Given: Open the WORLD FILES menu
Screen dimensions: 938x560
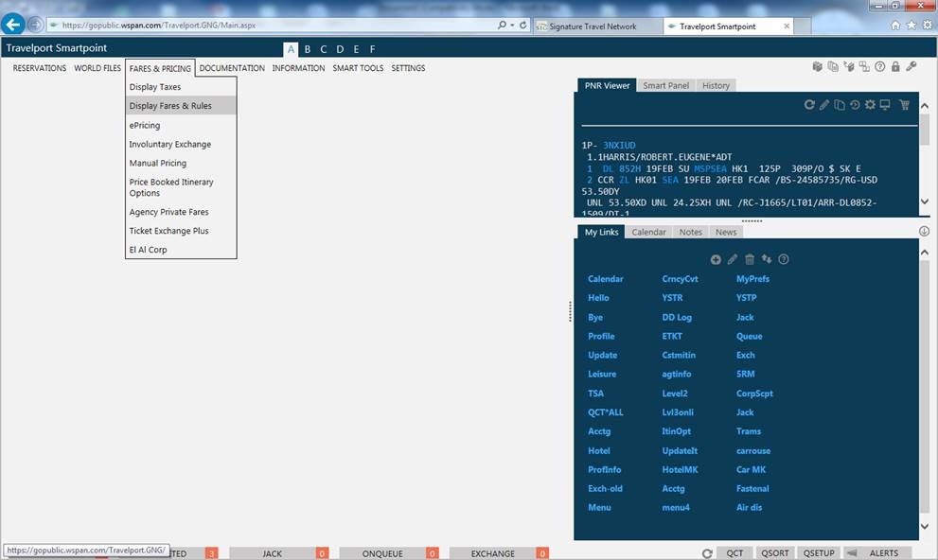Looking at the screenshot, I should [97, 68].
